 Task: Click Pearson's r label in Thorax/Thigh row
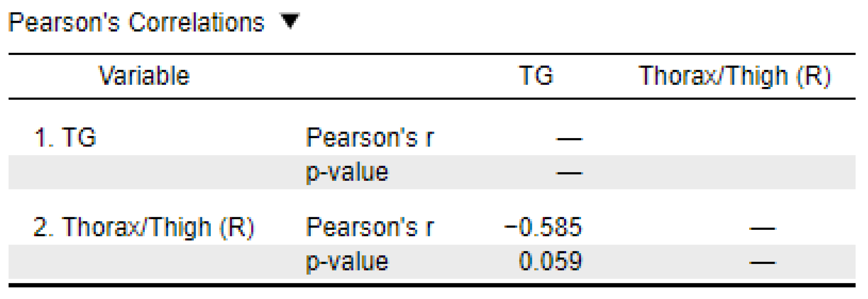(x=370, y=227)
